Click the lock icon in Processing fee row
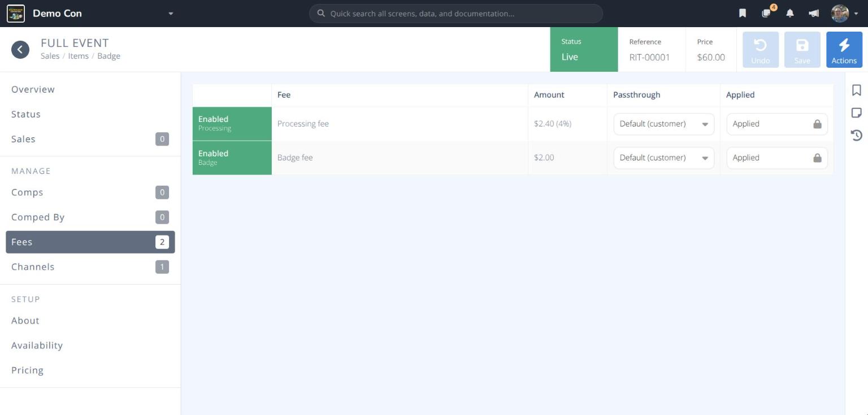868x415 pixels. click(x=817, y=124)
